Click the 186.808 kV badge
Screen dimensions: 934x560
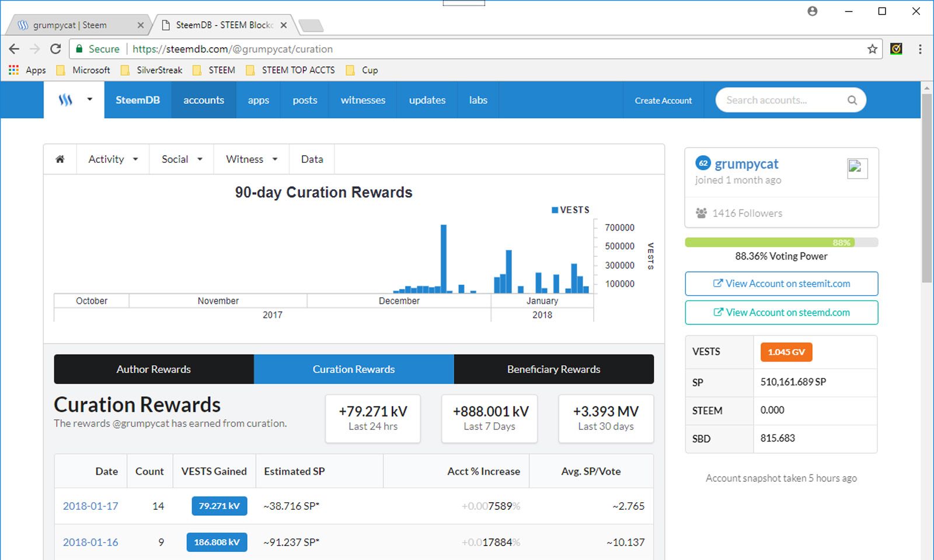pyautogui.click(x=217, y=542)
